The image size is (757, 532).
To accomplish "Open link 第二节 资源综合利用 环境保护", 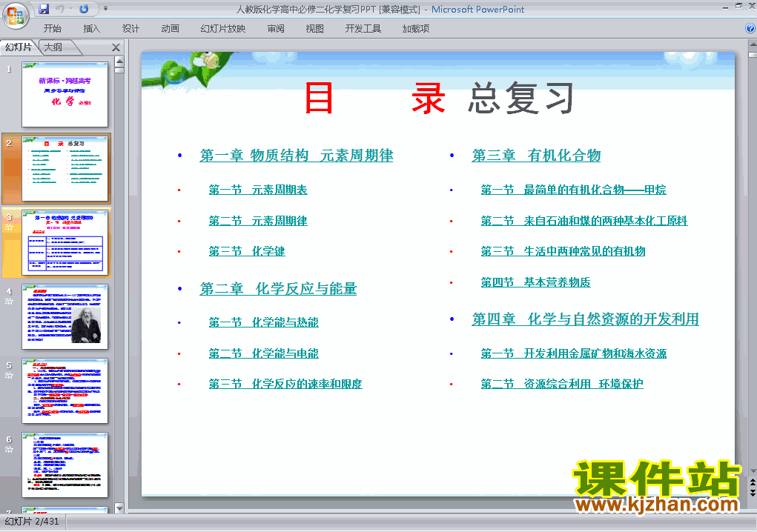I will (x=562, y=384).
